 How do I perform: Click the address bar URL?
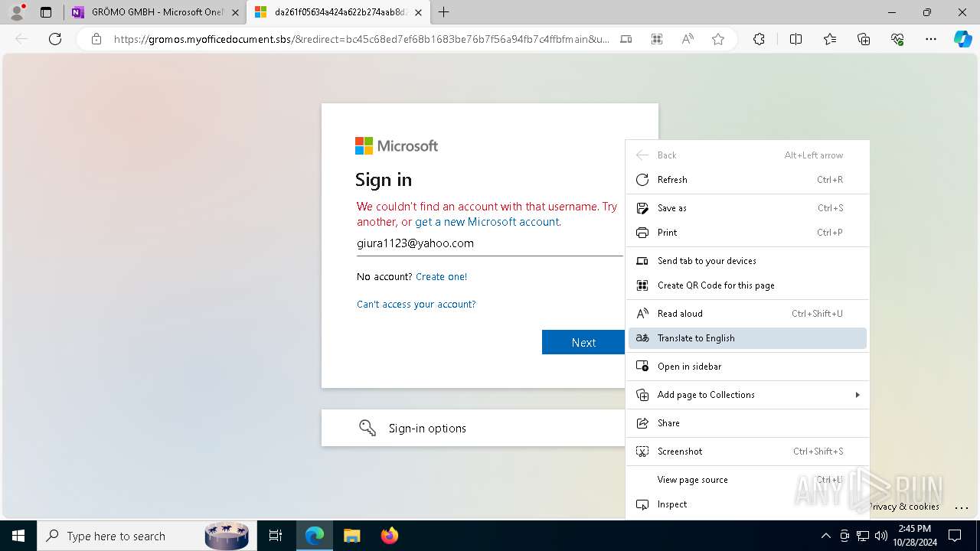pyautogui.click(x=361, y=39)
